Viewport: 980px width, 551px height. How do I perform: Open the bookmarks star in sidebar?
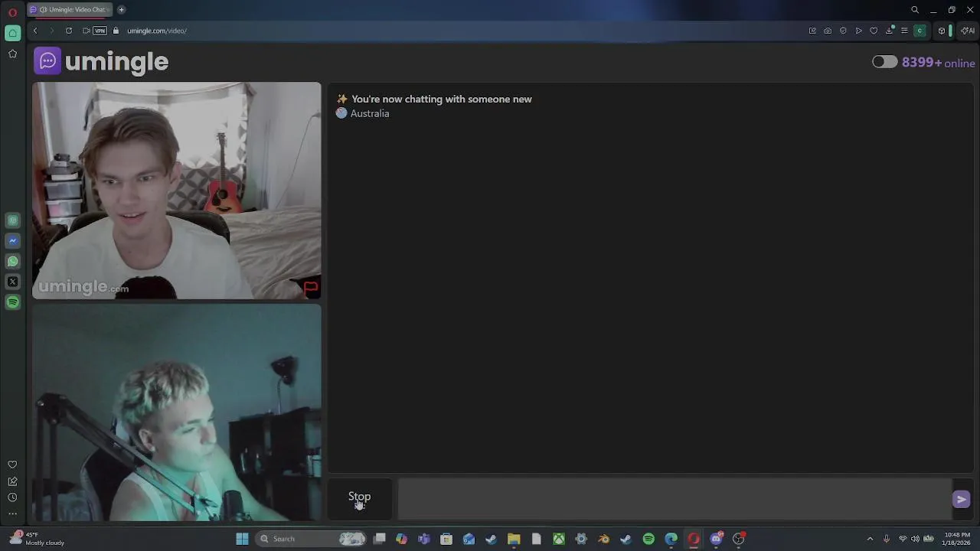point(12,54)
